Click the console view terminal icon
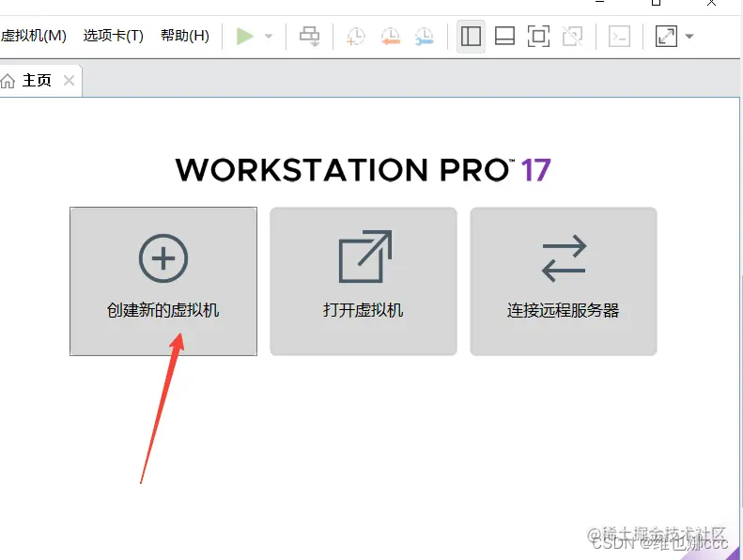Image resolution: width=743 pixels, height=560 pixels. pyautogui.click(x=619, y=36)
